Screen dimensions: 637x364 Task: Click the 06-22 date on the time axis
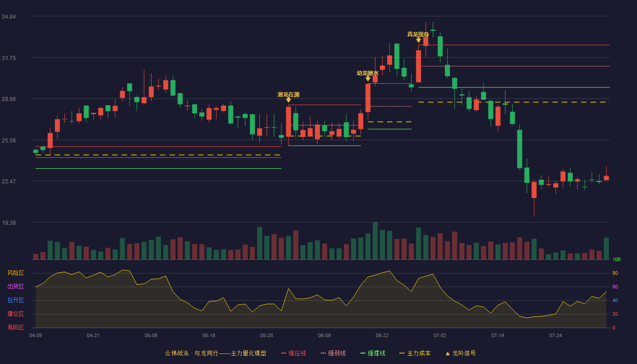[382, 335]
